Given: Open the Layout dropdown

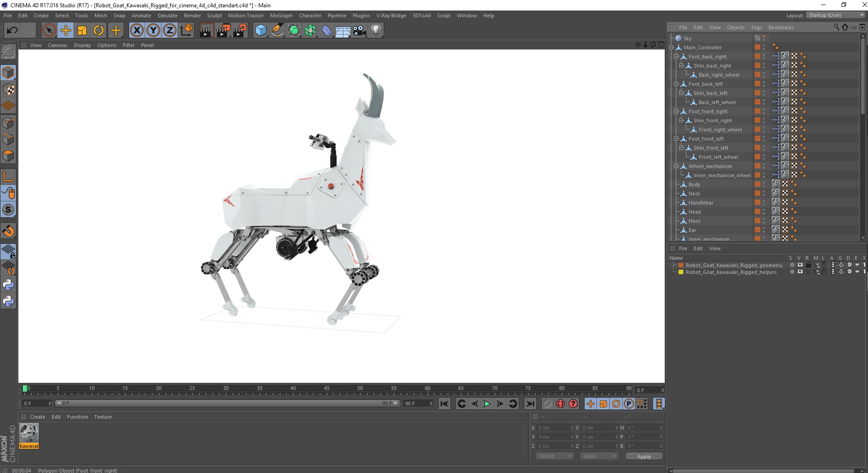Looking at the screenshot, I should (x=836, y=15).
